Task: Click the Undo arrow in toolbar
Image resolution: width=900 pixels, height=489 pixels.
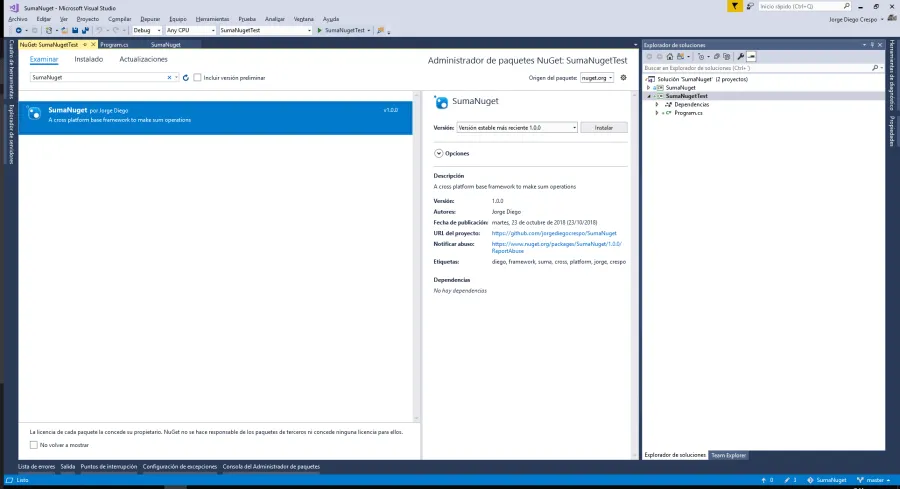Action: 99,30
